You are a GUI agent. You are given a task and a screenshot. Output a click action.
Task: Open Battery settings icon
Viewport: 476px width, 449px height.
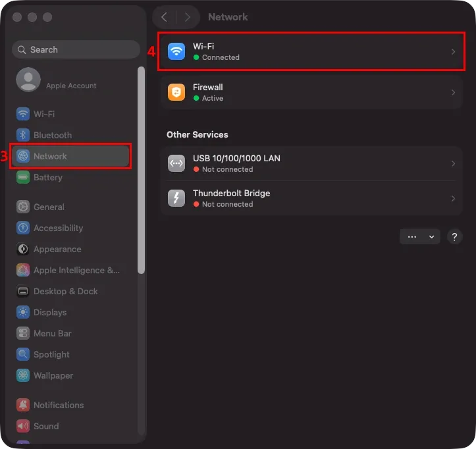coord(23,177)
